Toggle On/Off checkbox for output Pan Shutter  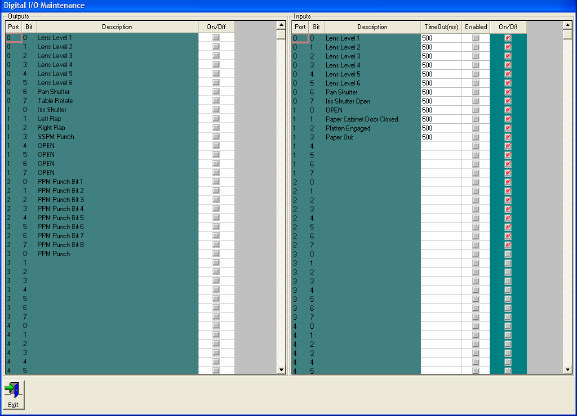click(216, 92)
